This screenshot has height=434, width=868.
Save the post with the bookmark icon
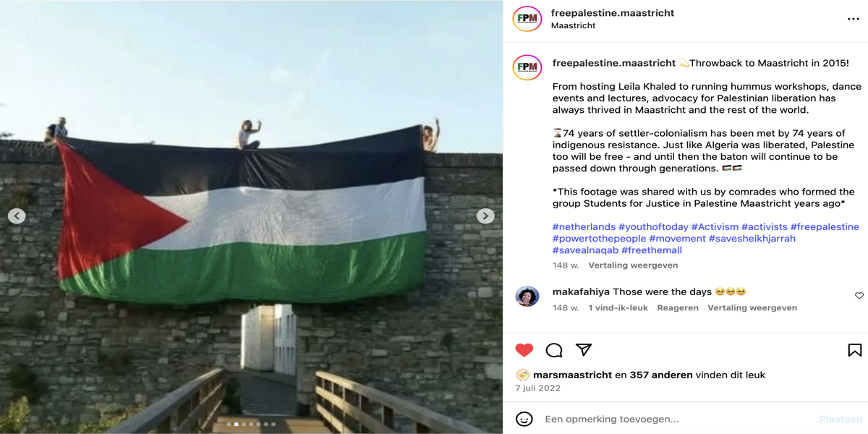[855, 350]
